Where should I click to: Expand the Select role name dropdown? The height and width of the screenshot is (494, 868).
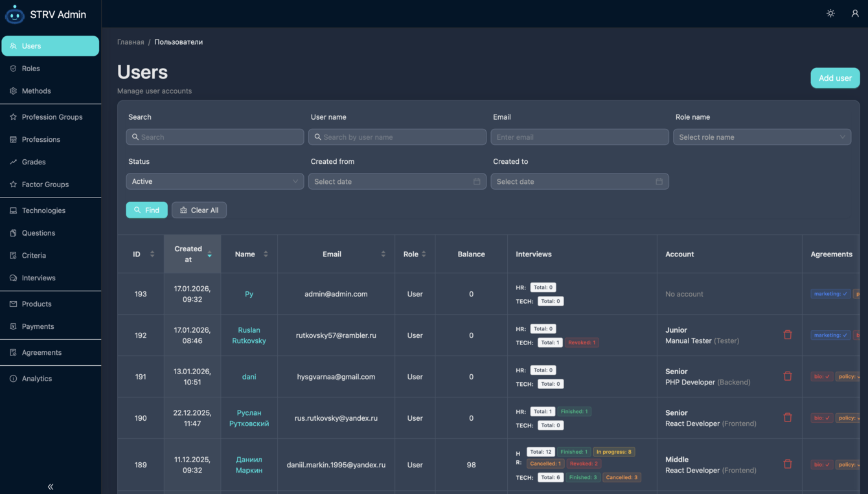pyautogui.click(x=762, y=137)
